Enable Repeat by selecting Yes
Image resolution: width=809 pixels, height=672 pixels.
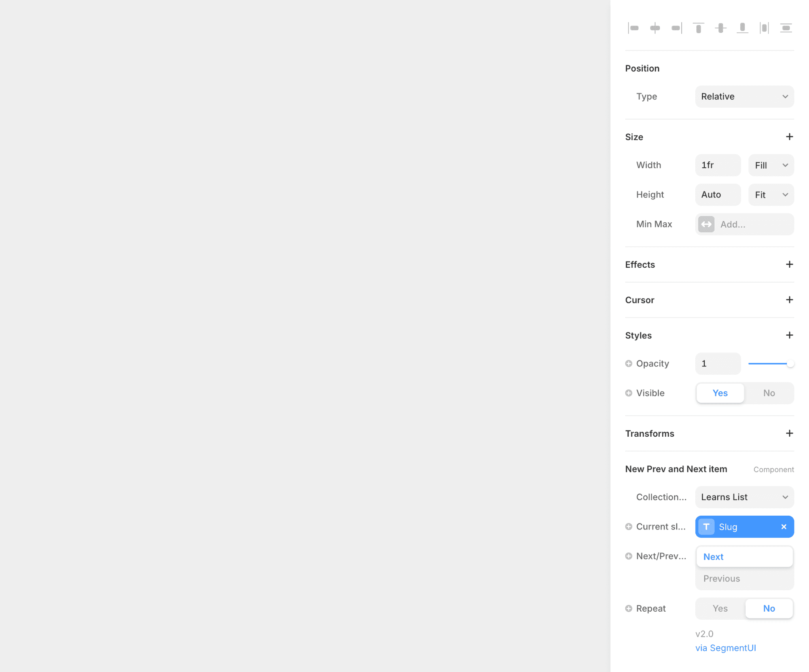tap(720, 608)
